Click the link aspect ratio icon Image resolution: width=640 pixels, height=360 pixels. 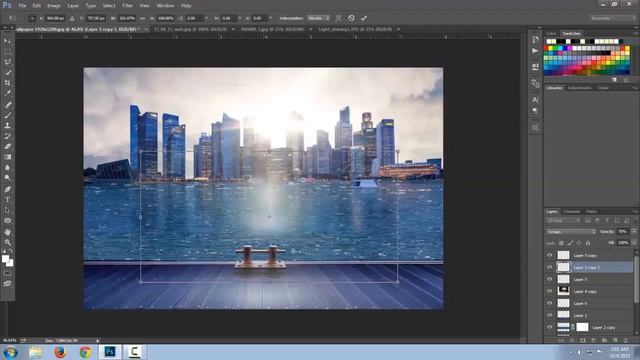(x=142, y=18)
